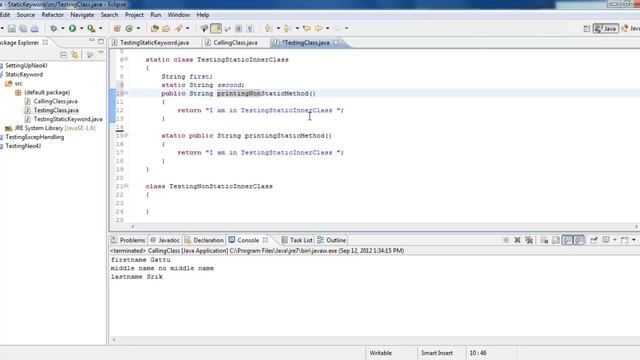This screenshot has height=360, width=640.
Task: Click the New Java Package icon
Action: coord(117,28)
